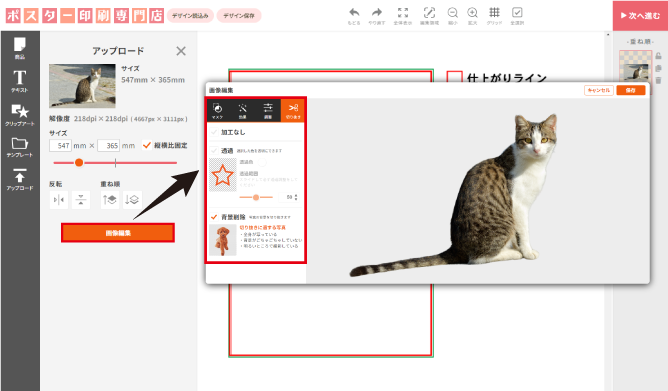Open the クリップアート panel icon
This screenshot has height=391, width=668.
click(x=20, y=115)
